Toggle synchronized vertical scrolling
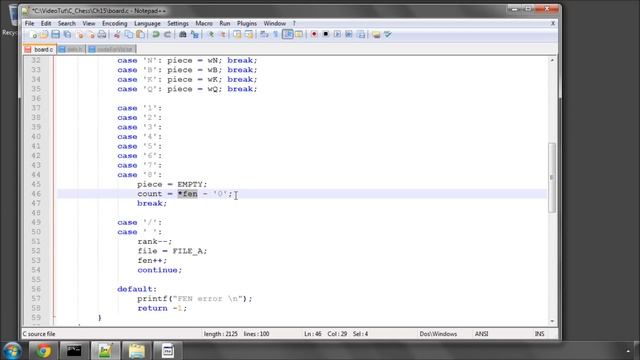The image size is (640, 360). click(237, 35)
